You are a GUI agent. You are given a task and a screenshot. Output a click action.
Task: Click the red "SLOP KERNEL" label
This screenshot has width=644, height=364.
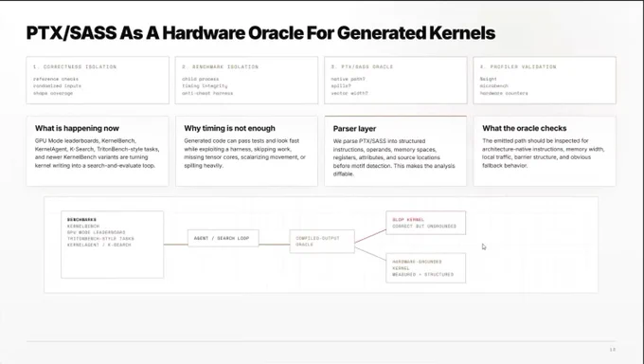click(408, 220)
